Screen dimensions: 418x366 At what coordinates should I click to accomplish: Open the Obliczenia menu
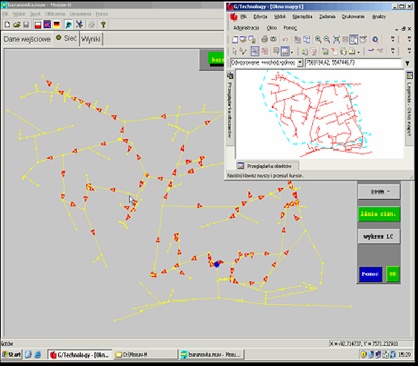pos(55,14)
